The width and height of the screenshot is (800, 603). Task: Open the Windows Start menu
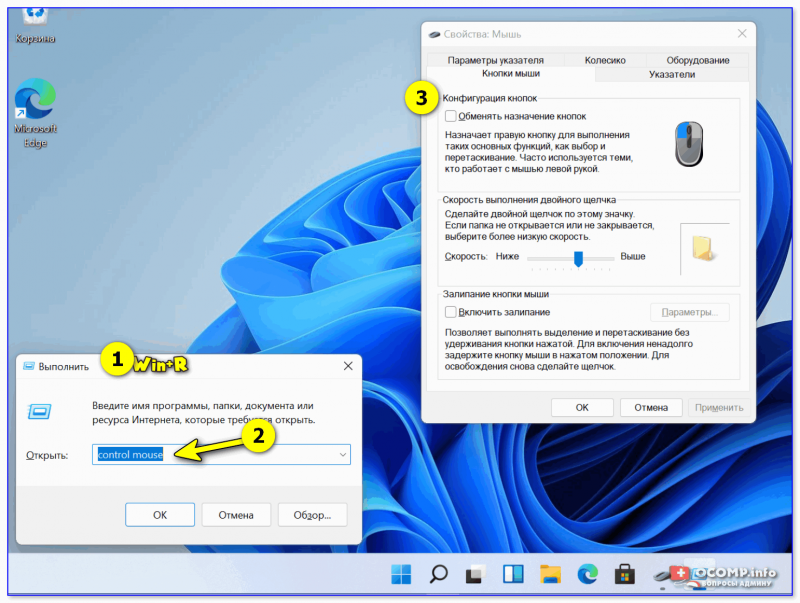pos(401,575)
